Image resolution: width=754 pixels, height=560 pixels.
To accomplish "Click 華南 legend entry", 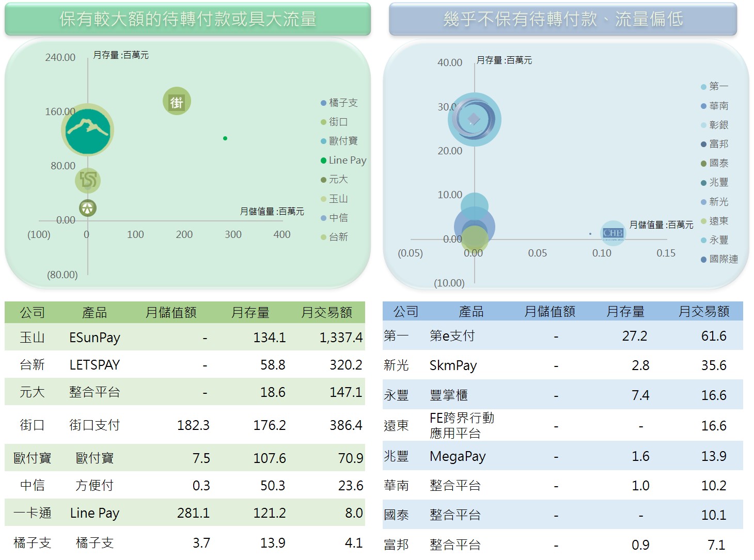I will point(714,106).
